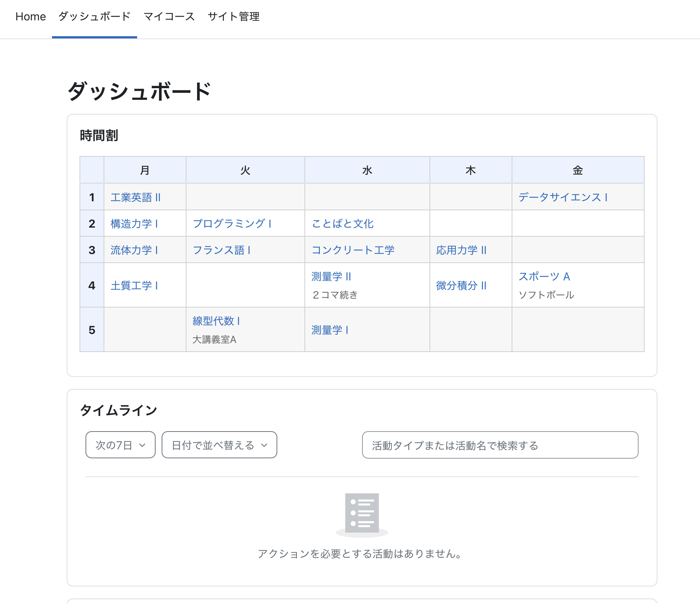Open the 微分積分 II course link

click(461, 286)
